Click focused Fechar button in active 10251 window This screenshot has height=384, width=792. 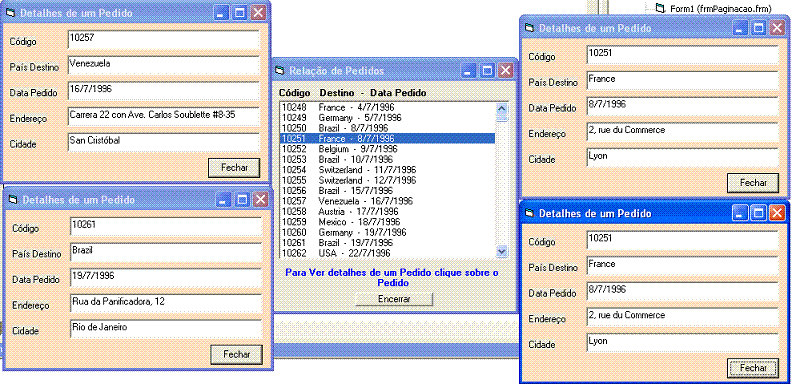tap(753, 368)
